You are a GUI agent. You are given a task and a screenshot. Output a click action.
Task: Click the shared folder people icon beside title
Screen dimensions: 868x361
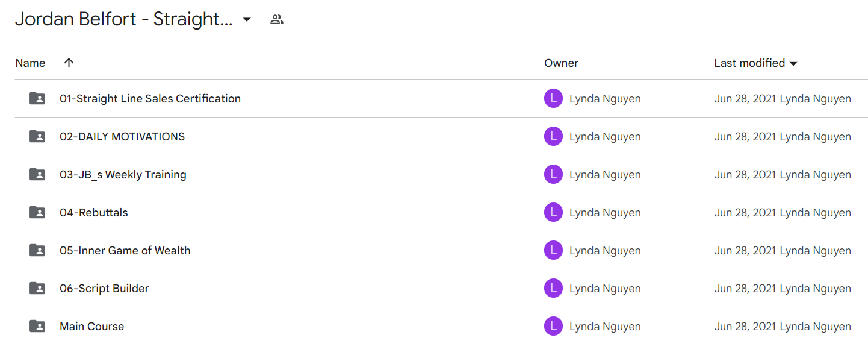tap(276, 19)
